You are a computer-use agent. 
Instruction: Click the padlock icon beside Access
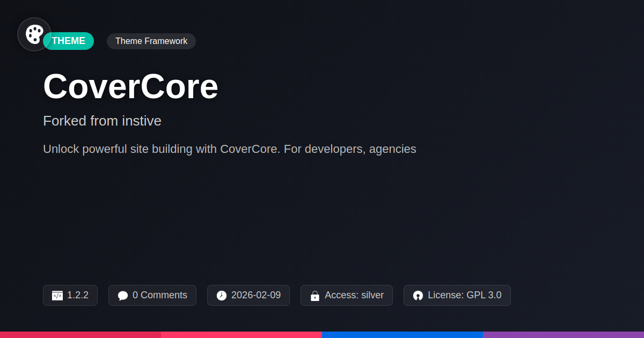click(x=315, y=296)
